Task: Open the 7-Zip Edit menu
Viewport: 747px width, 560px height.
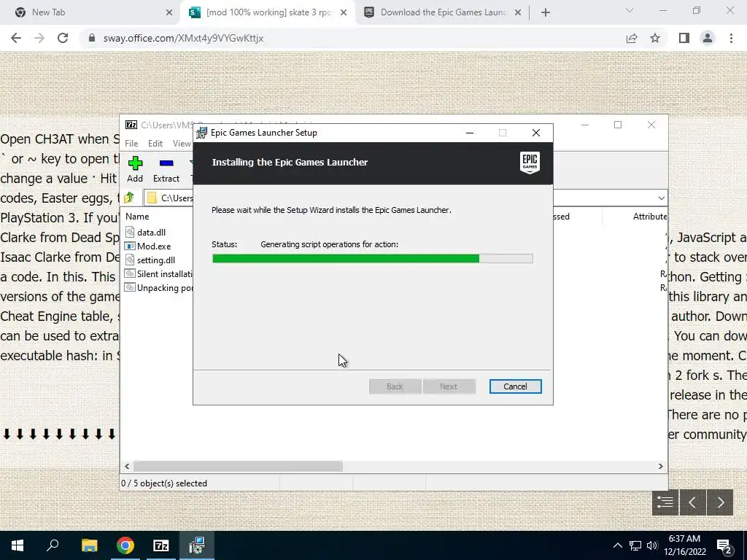Action: (x=155, y=144)
